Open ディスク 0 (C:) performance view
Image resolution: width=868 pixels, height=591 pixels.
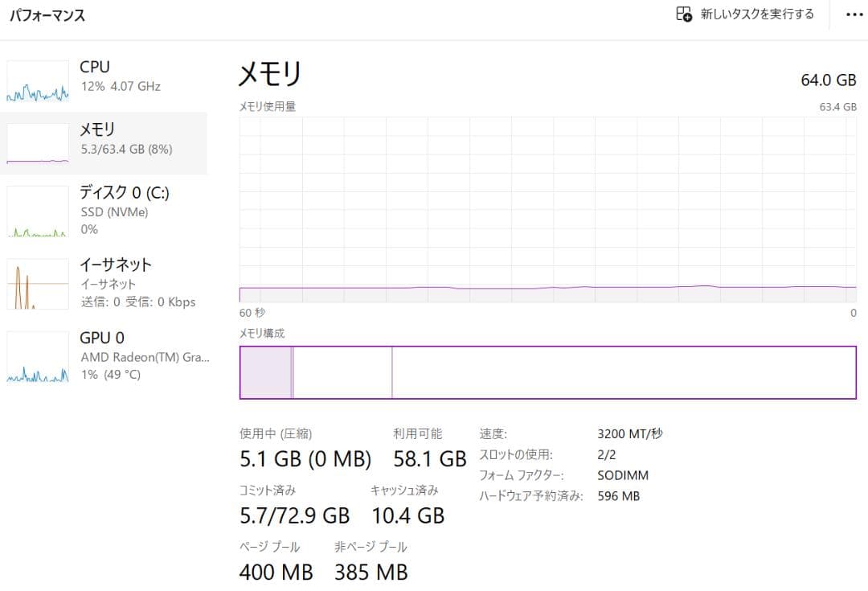124,192
